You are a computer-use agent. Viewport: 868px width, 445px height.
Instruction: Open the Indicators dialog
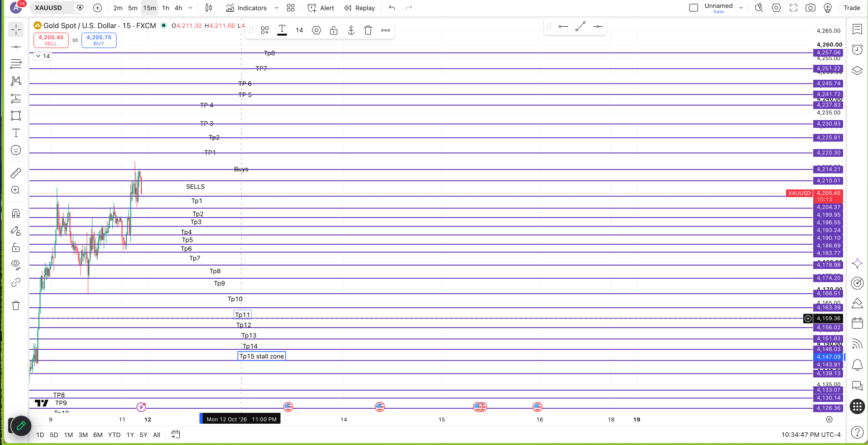click(x=246, y=8)
